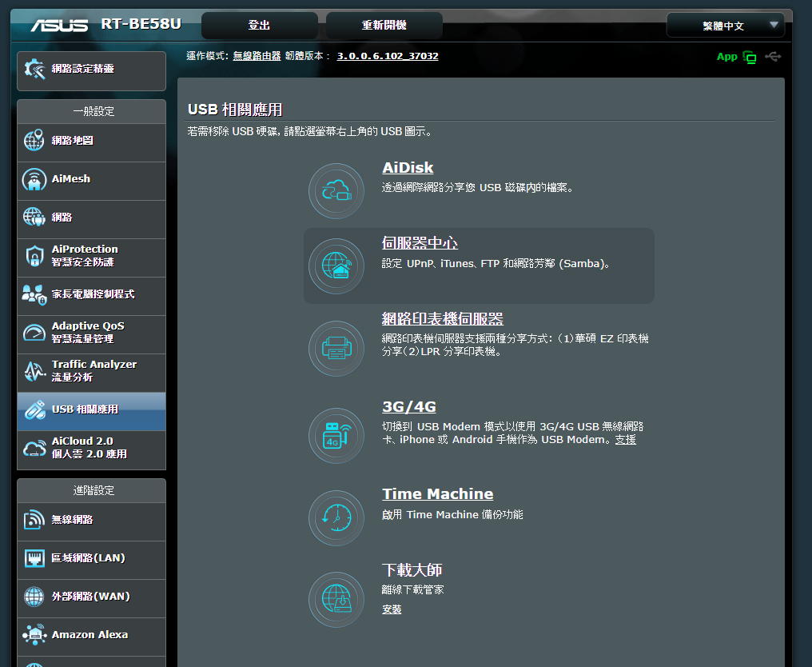
Task: Click the RT-BE58U model name
Action: 141,24
